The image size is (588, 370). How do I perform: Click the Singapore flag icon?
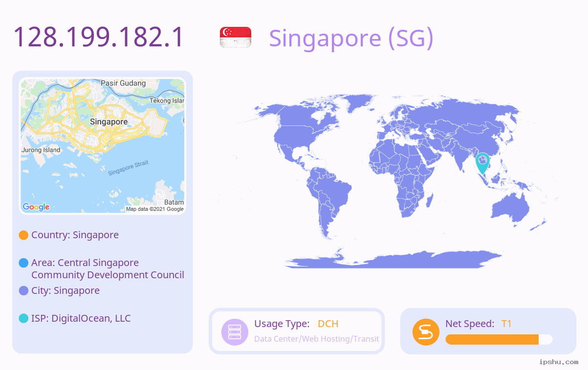point(236,38)
